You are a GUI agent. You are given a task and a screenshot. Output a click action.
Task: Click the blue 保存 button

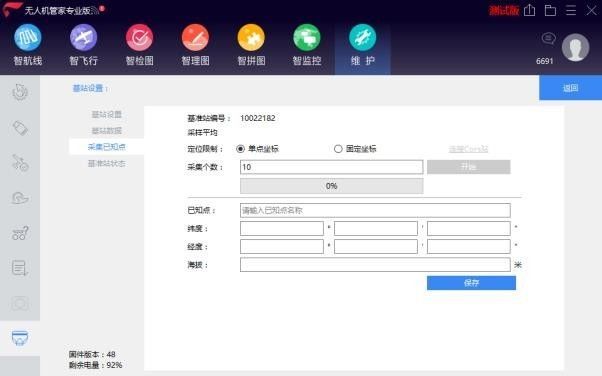click(x=471, y=283)
